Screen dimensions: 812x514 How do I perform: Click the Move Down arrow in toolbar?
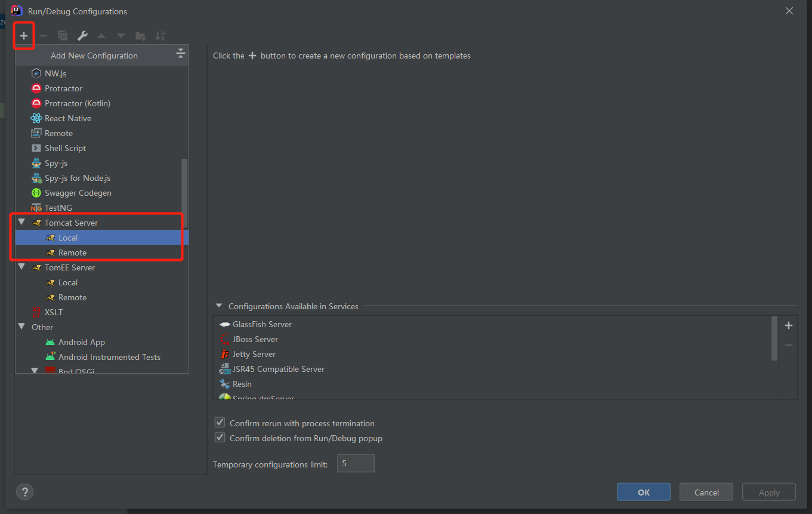tap(121, 36)
